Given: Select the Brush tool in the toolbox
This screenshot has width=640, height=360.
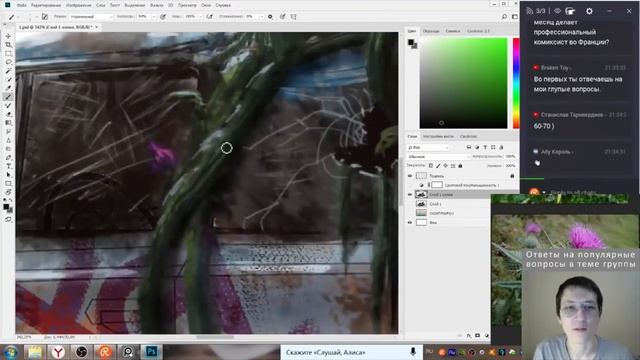Looking at the screenshot, I should 9,97.
